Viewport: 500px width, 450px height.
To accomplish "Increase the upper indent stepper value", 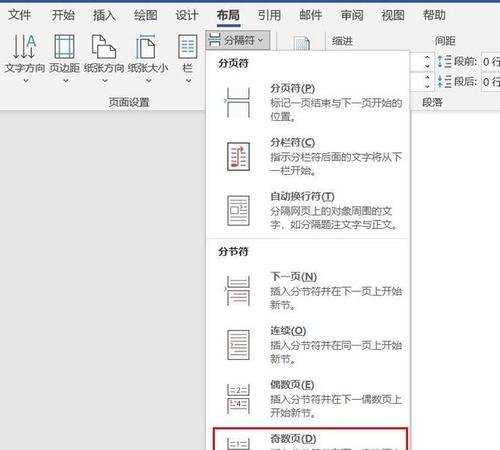I will [427, 57].
